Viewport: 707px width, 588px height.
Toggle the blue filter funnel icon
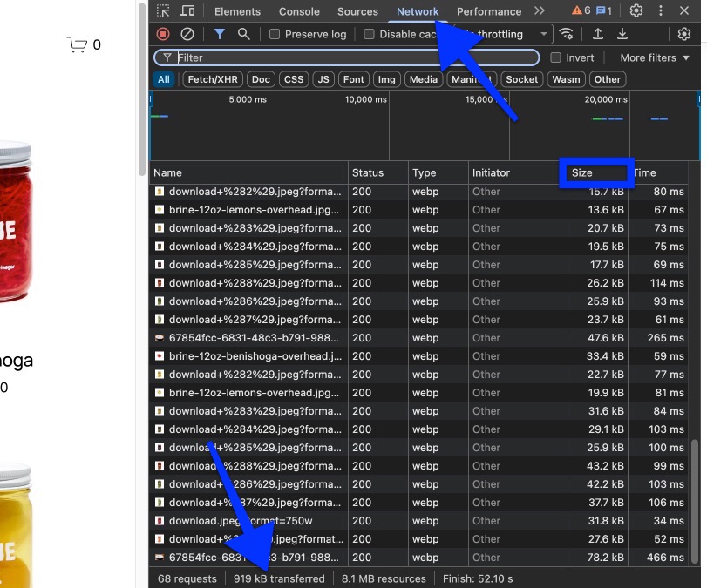[x=219, y=34]
